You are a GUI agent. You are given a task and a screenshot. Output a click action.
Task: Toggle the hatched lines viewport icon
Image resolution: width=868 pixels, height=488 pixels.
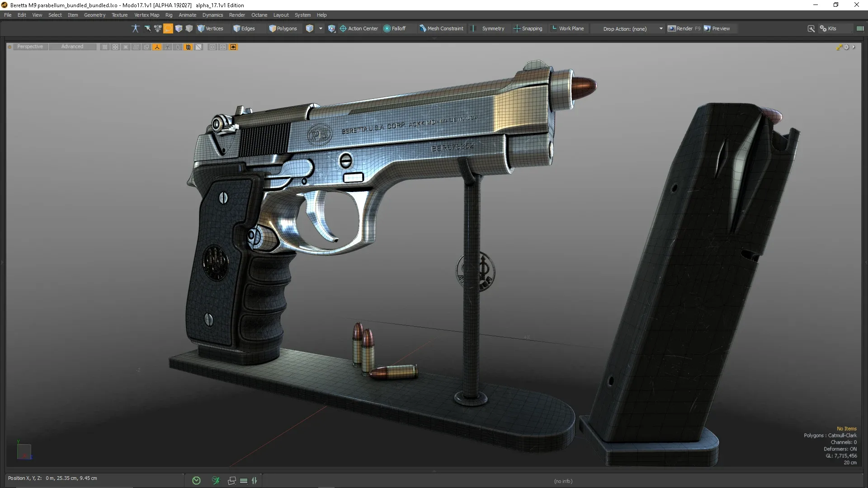(136, 47)
